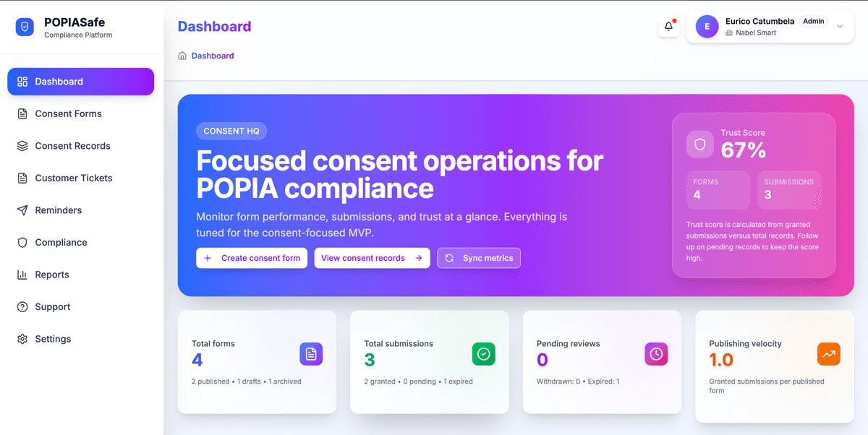Click the Customer Tickets ticket icon
Viewport: 868px width, 435px height.
click(22, 178)
